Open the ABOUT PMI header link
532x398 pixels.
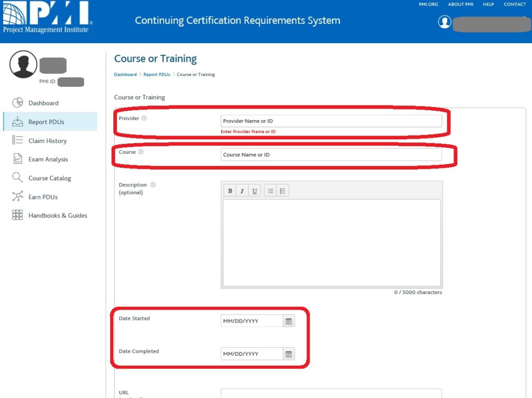coord(460,4)
